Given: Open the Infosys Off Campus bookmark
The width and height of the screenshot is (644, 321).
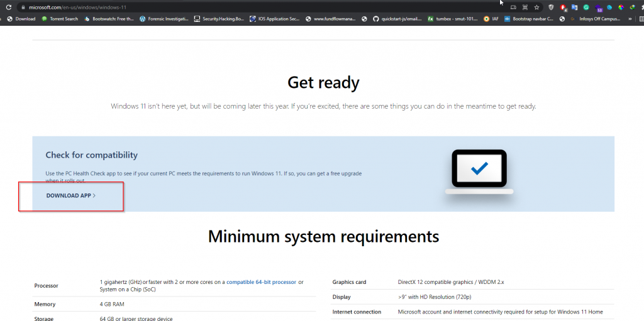Looking at the screenshot, I should point(595,19).
